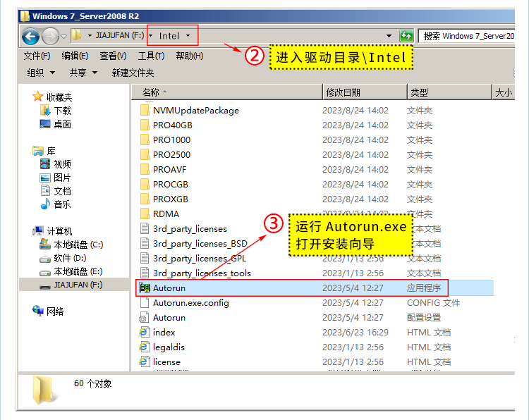Open 桌面 in favorites
Viewport: 529px width, 420px height.
point(62,124)
